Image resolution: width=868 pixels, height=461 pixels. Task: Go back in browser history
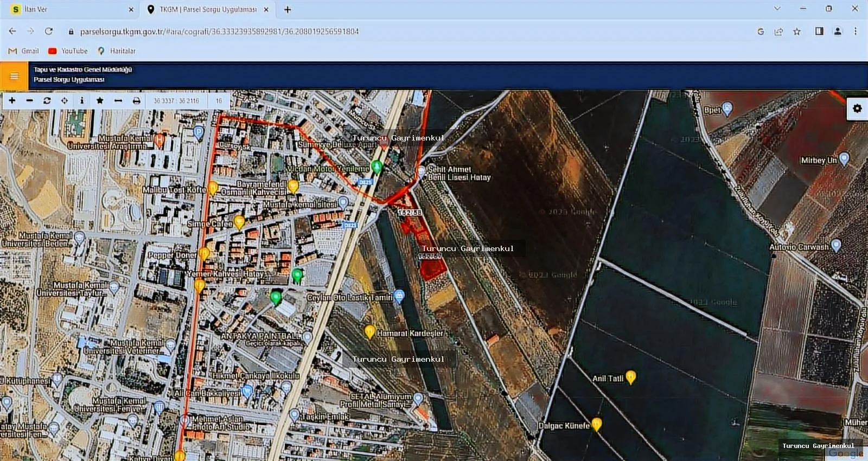pyautogui.click(x=12, y=31)
